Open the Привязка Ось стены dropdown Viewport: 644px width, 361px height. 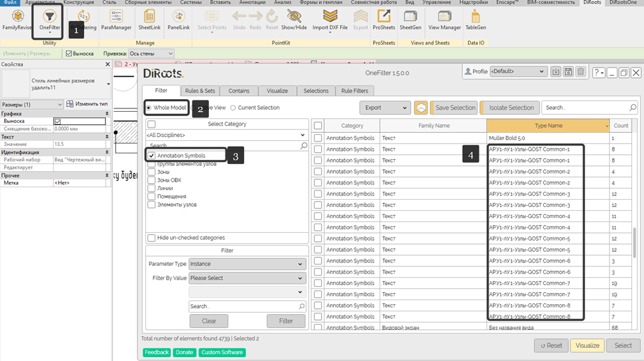[x=151, y=54]
